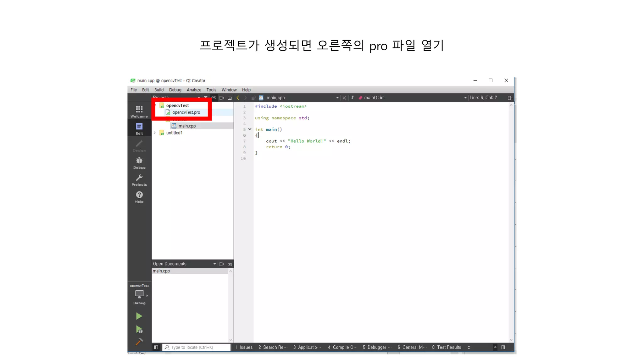Open Debug mode with the bug icon
The height and width of the screenshot is (362, 644).
pos(139,163)
